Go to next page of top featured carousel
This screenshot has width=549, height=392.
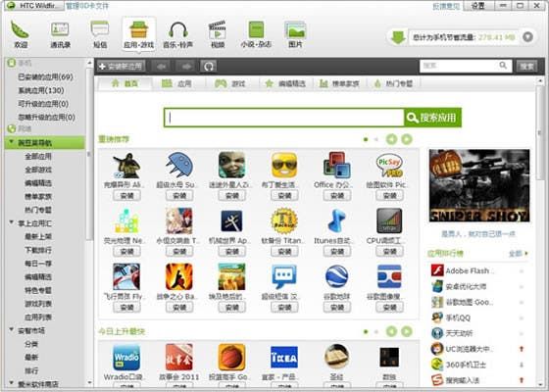click(407, 139)
